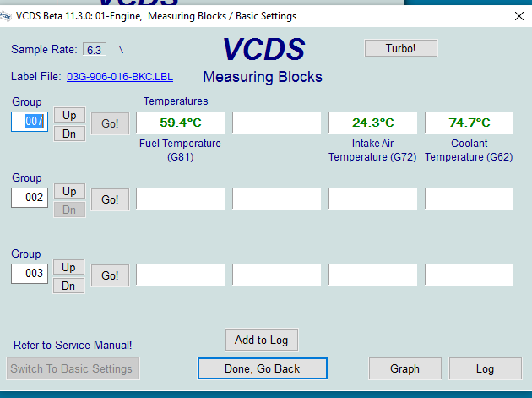Close the VCDS Measuring Blocks window
The width and height of the screenshot is (532, 398).
[x=519, y=16]
